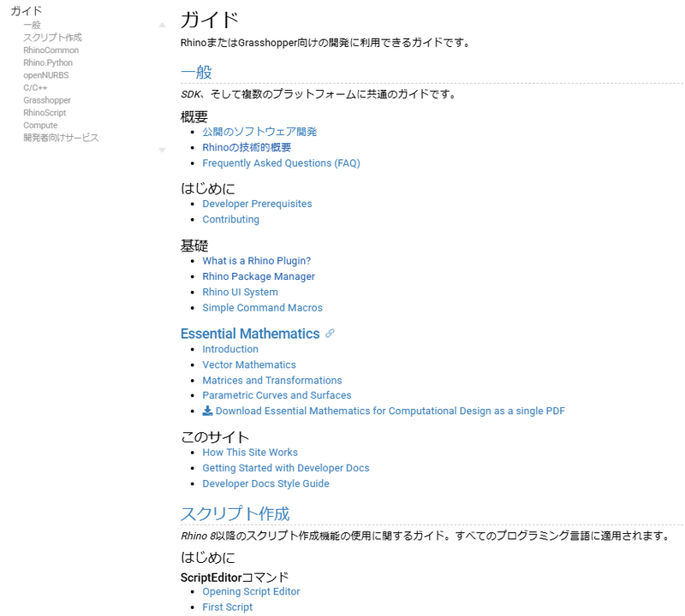The height and width of the screenshot is (616, 685).
Task: Jump to Grasshopper in the sidebar
Action: point(47,100)
